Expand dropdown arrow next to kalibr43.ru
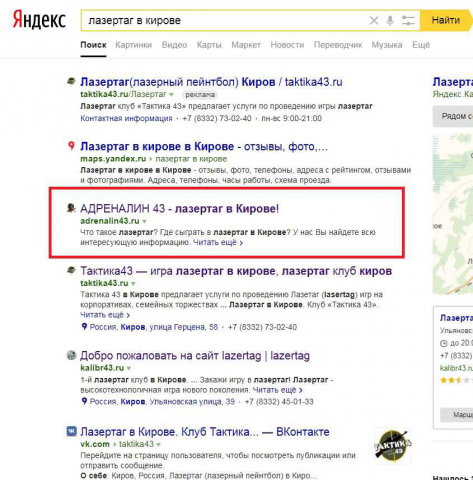 click(129, 368)
